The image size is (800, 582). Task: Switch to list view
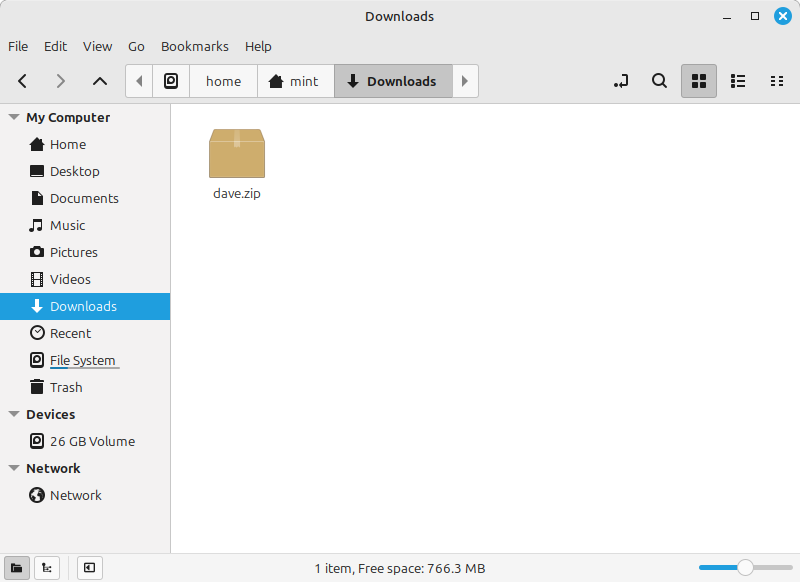738,81
